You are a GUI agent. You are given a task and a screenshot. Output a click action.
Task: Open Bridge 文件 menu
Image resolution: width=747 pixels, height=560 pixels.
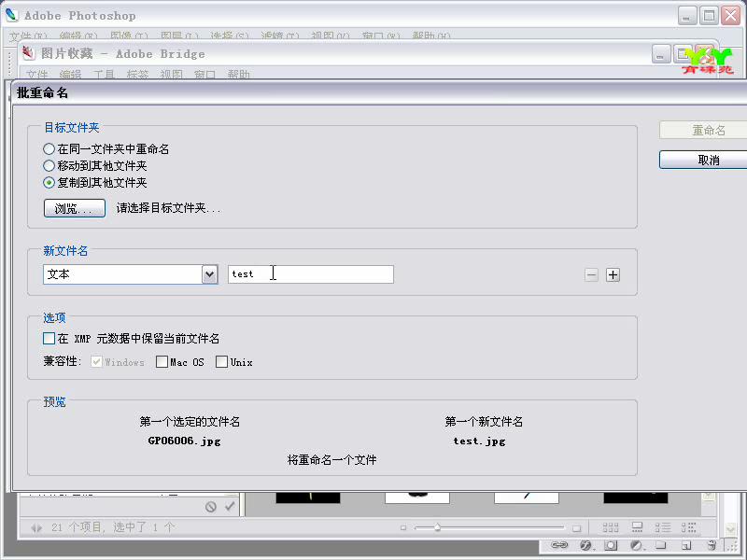[x=36, y=75]
